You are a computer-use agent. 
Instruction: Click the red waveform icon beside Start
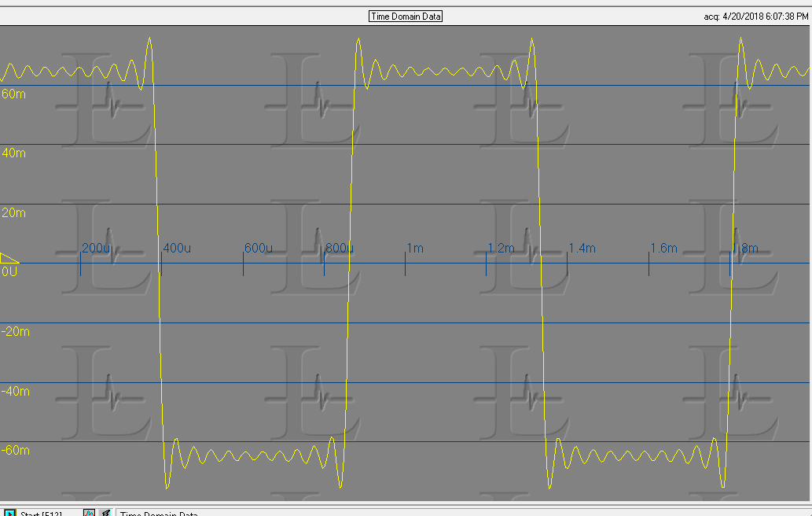click(89, 513)
